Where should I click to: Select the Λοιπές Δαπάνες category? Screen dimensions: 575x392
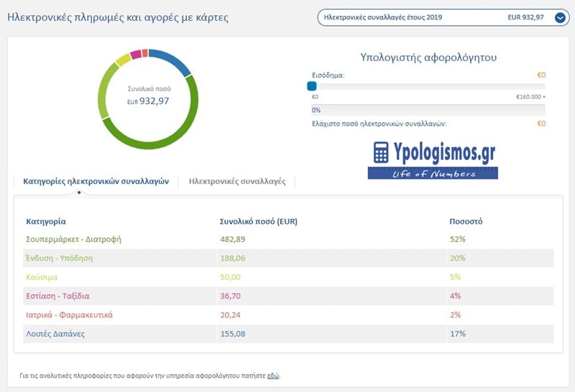[x=55, y=334]
